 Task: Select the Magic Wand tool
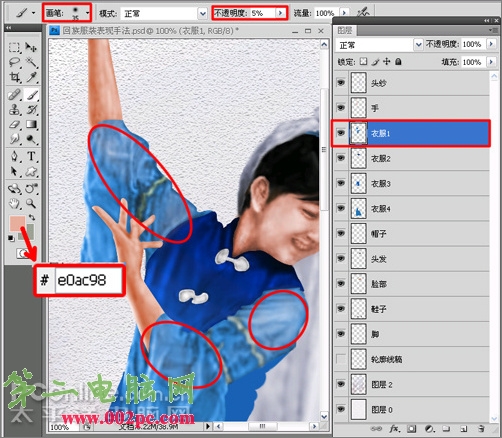(x=31, y=62)
